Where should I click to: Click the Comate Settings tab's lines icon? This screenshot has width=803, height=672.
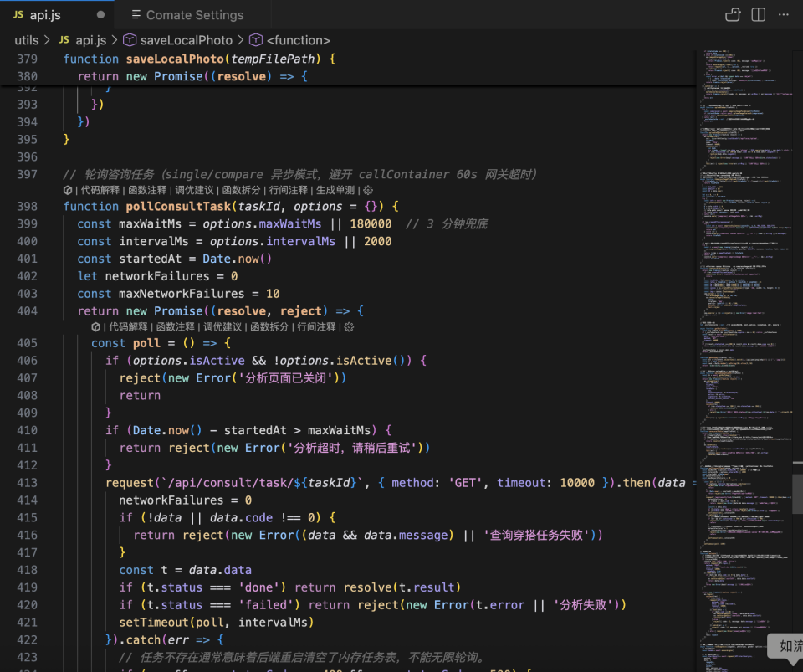click(136, 15)
